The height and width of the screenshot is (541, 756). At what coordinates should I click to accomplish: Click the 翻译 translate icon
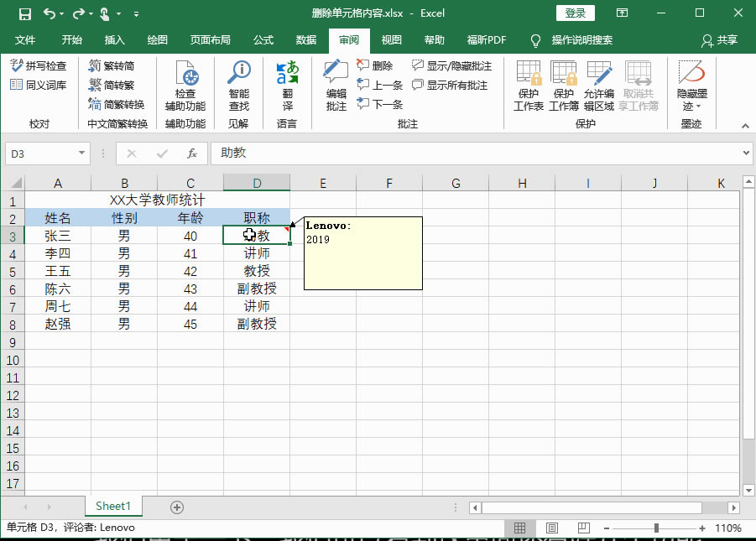tap(289, 84)
